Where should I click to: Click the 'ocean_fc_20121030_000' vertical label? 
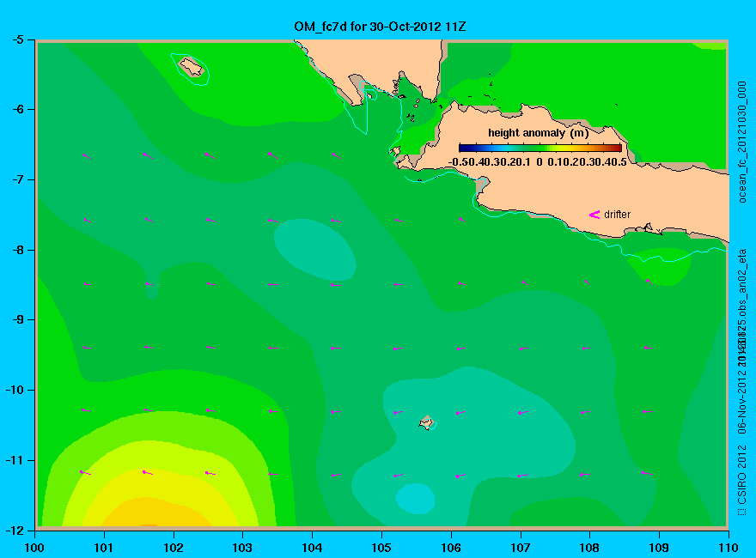click(741, 143)
